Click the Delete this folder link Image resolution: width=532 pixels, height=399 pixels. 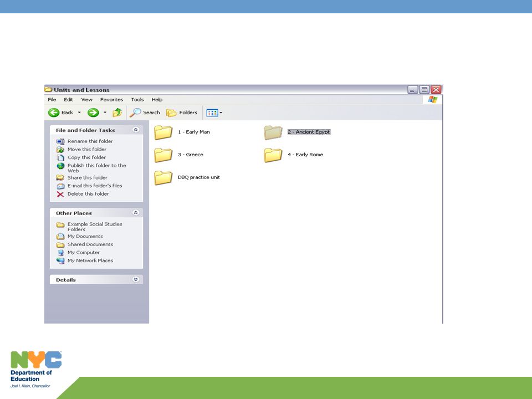point(88,194)
